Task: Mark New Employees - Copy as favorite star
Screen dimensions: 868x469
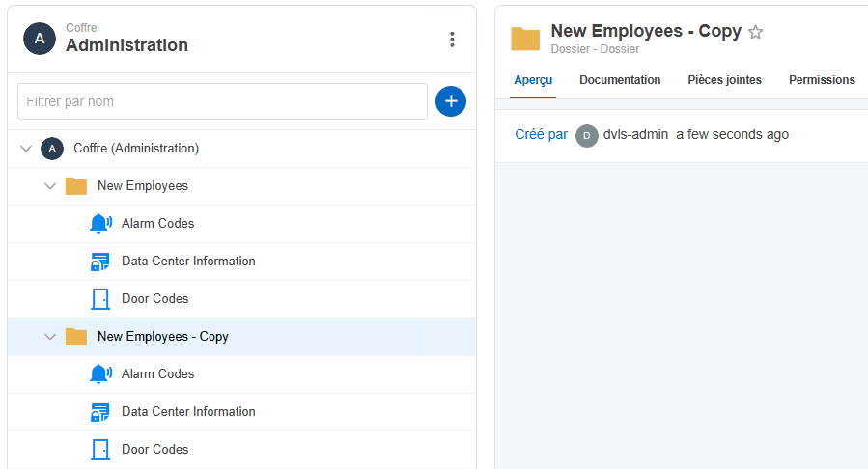Action: [x=756, y=32]
